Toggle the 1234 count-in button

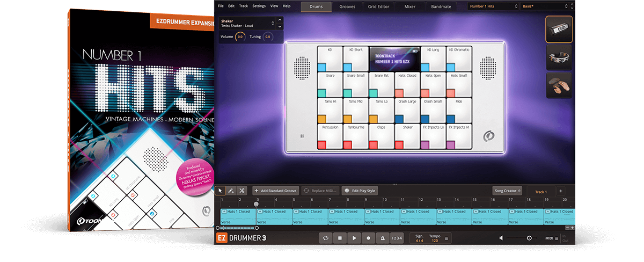click(x=397, y=238)
